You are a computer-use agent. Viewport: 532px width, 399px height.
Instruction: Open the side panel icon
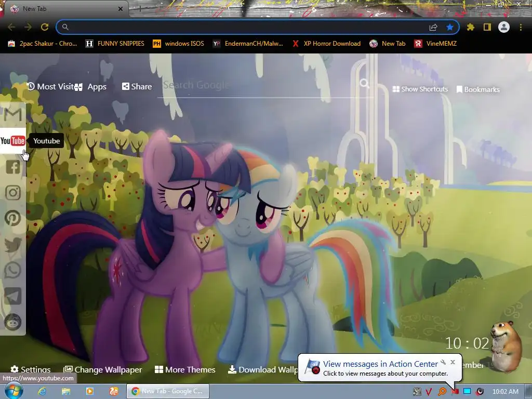click(x=487, y=27)
